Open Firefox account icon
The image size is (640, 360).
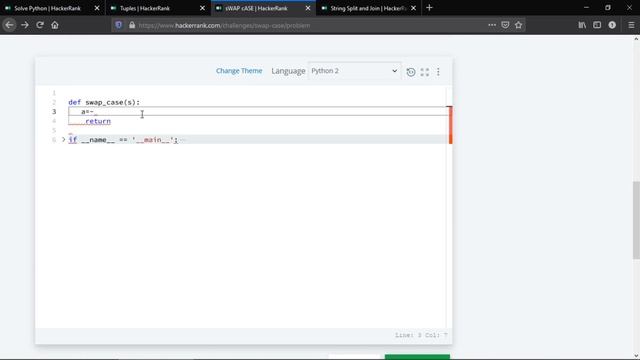(x=612, y=25)
